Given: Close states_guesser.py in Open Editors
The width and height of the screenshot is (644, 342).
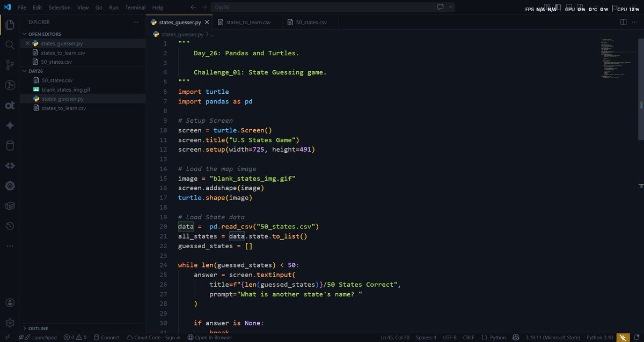Looking at the screenshot, I should (28, 43).
